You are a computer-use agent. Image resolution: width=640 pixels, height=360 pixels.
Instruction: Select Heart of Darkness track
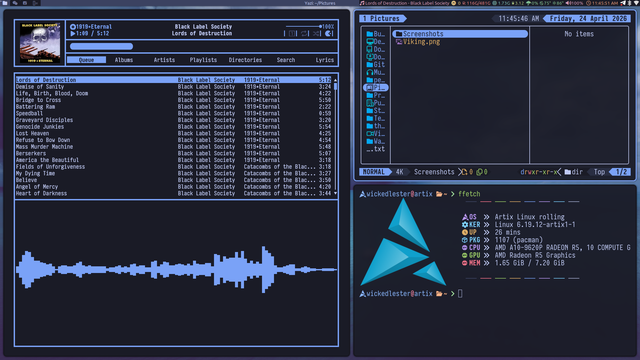173,193
